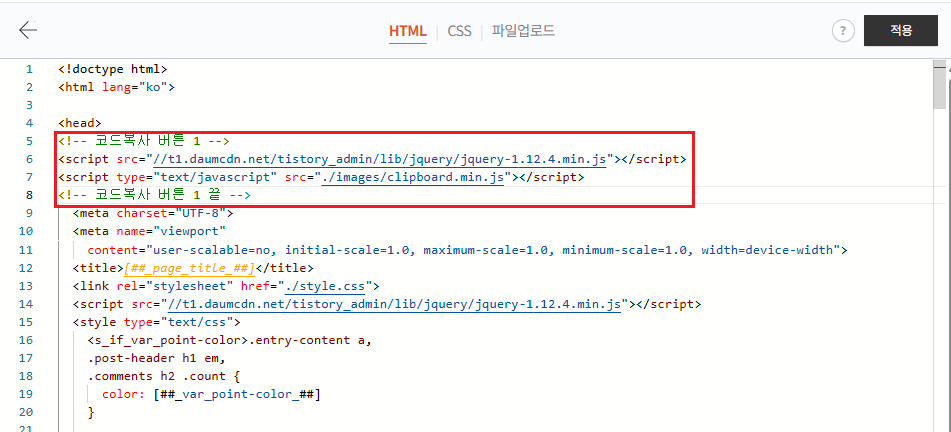Apply changes with the 적용 button
The height and width of the screenshot is (432, 951).
(901, 30)
